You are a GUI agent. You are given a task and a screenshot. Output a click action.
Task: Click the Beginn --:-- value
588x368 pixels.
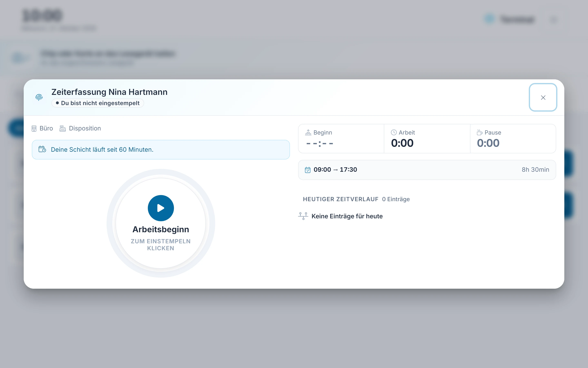pyautogui.click(x=320, y=143)
